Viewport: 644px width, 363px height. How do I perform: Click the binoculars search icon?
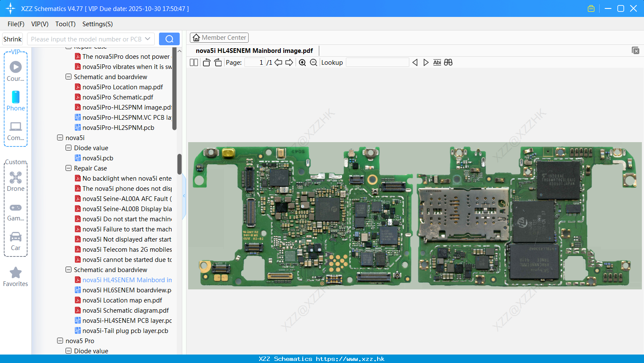448,63
